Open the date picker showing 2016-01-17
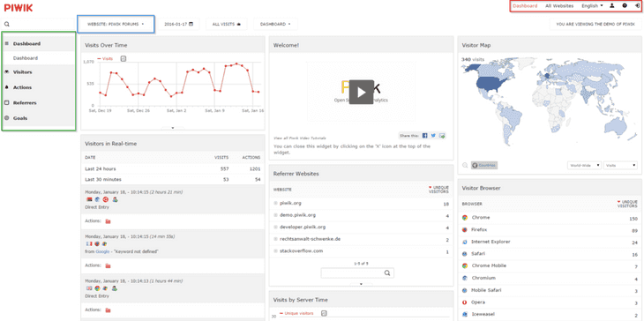 tap(179, 24)
